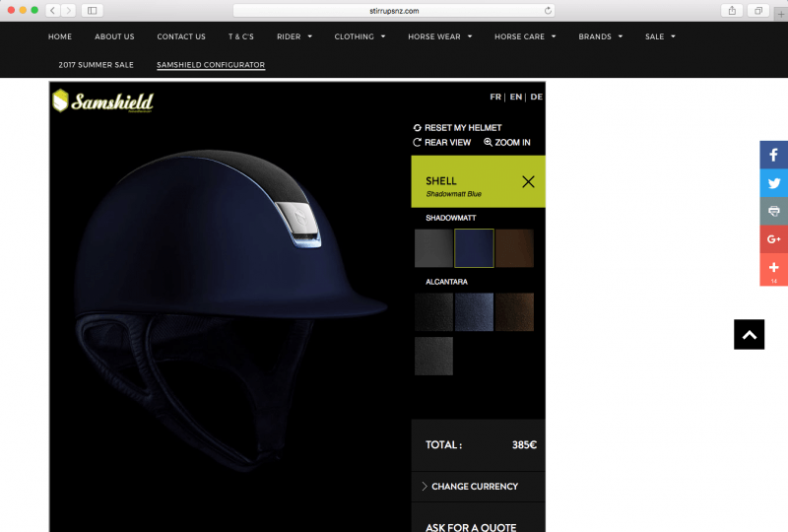788x532 pixels.
Task: Open the Sale dropdown menu
Action: click(x=660, y=36)
